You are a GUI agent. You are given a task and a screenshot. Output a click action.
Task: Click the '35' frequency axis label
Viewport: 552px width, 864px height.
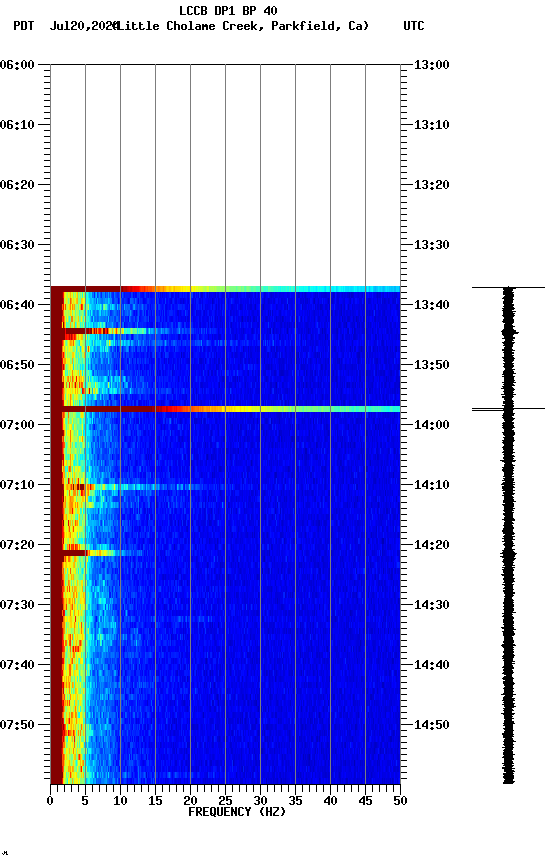click(295, 801)
